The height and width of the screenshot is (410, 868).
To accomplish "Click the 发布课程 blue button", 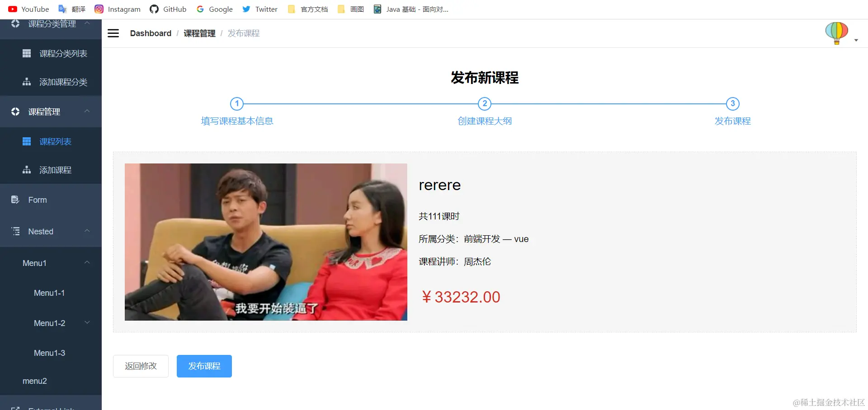I will [x=204, y=366].
